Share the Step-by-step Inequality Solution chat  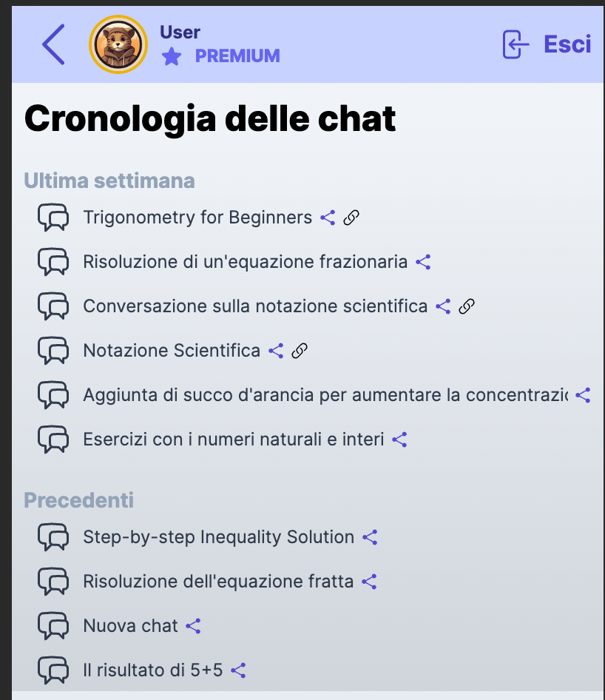point(370,537)
